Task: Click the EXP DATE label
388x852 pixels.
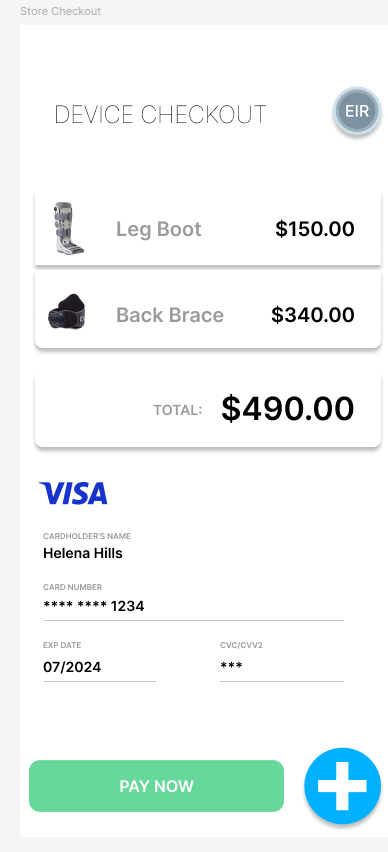Action: [x=62, y=645]
